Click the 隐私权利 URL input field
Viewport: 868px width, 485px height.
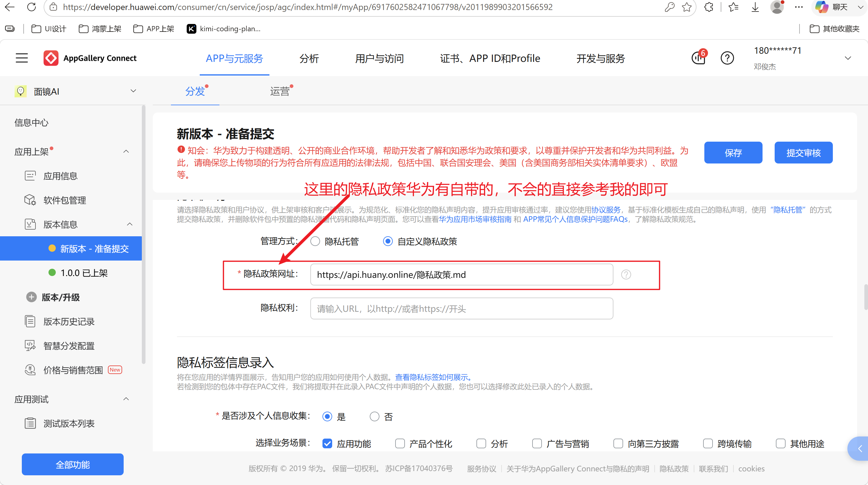(462, 308)
